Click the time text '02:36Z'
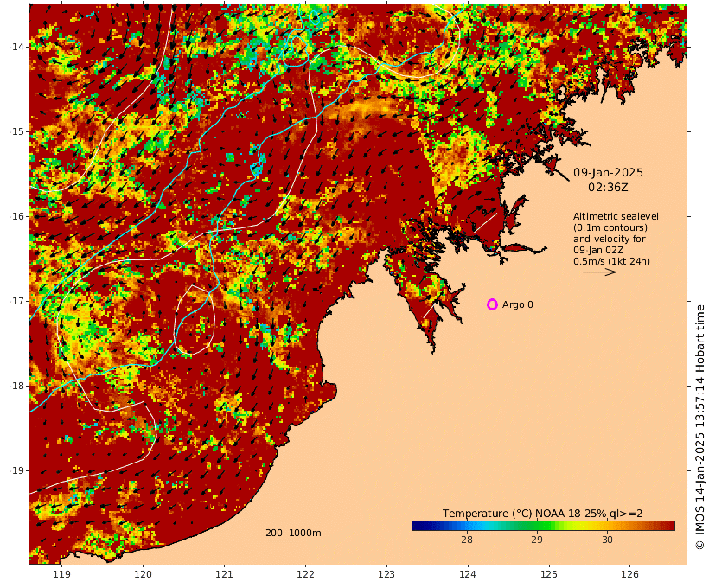The height and width of the screenshot is (588, 709). pyautogui.click(x=608, y=188)
